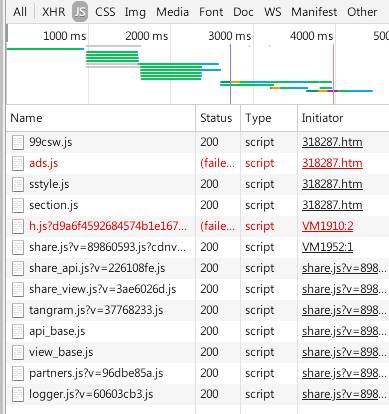Select the All filter
Image resolution: width=389 pixels, height=414 pixels.
coord(20,12)
